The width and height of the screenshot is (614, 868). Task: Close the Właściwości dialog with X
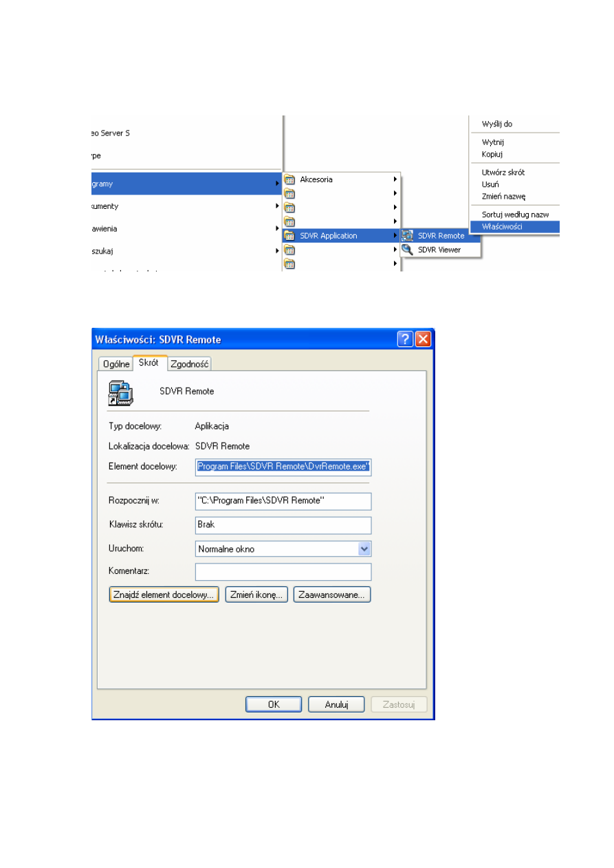423,340
